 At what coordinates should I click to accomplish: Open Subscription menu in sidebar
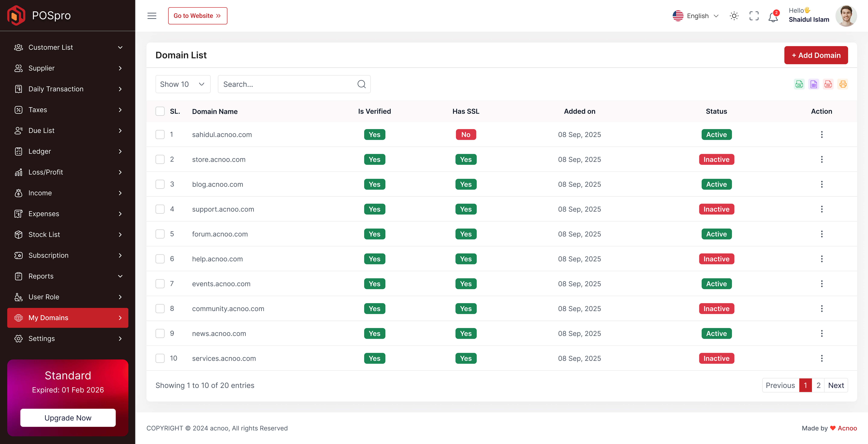[x=68, y=255]
